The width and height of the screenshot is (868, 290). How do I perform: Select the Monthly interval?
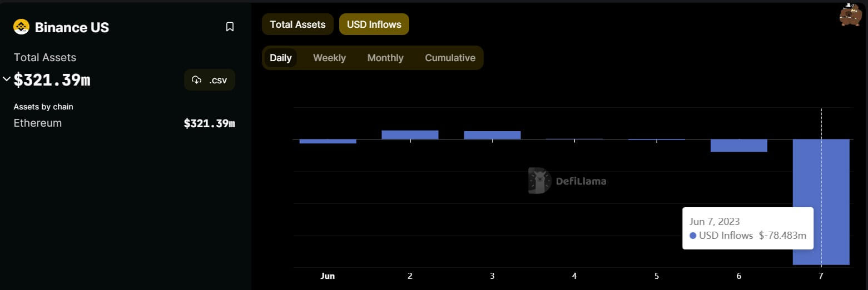[x=385, y=58]
